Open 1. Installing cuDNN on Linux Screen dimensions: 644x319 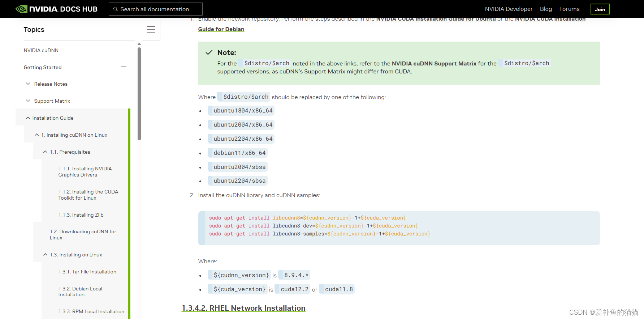click(74, 135)
